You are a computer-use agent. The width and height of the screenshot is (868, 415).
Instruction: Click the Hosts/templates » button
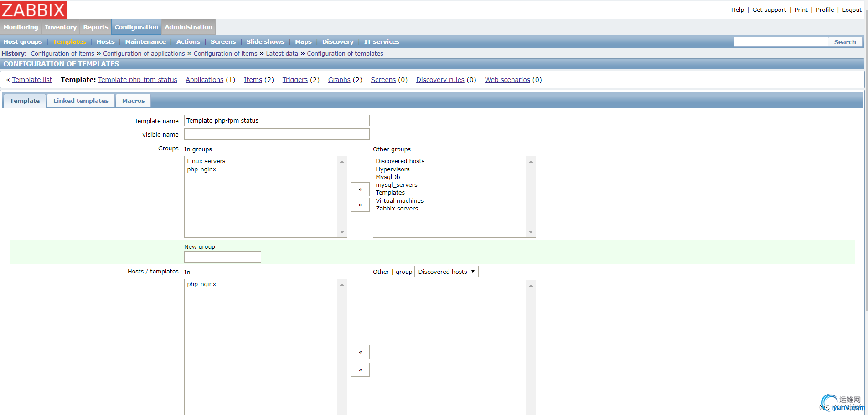pyautogui.click(x=360, y=370)
